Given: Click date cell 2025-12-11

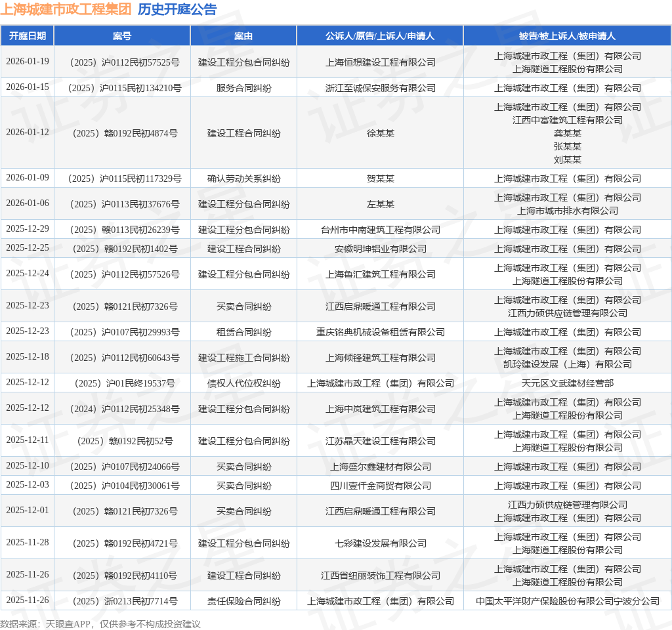Looking at the screenshot, I should pyautogui.click(x=28, y=440).
